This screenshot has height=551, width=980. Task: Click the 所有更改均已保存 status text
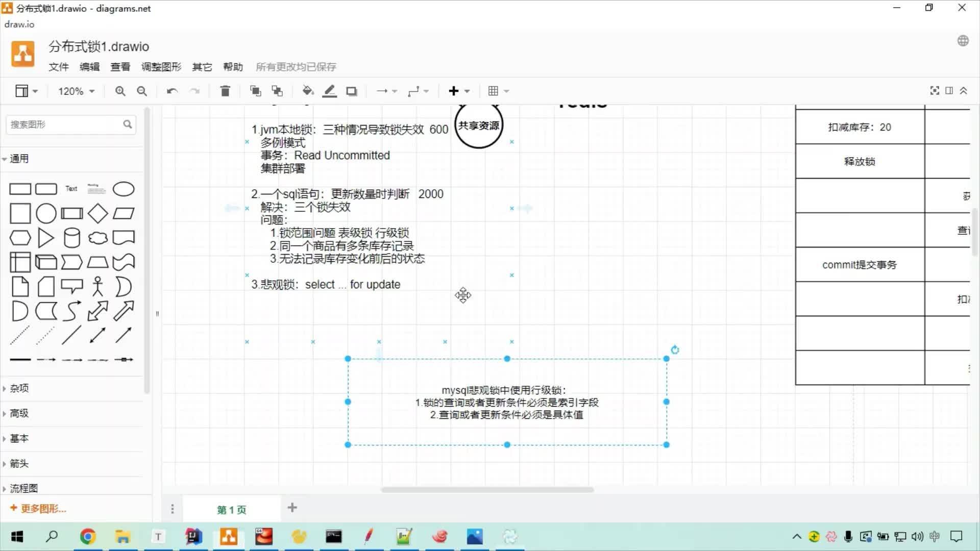[x=296, y=67]
